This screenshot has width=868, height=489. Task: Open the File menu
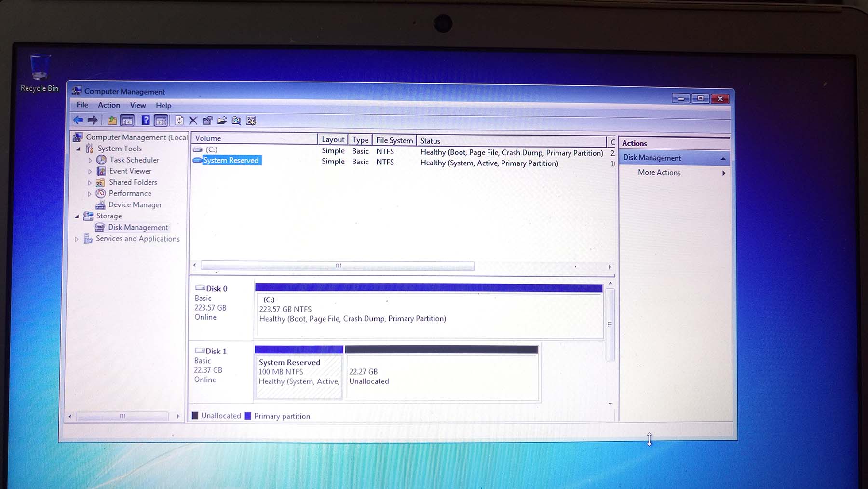82,105
